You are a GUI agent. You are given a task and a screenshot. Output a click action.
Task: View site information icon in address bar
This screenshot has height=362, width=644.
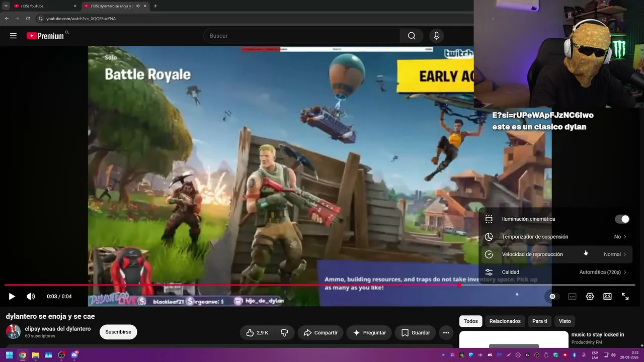point(41,19)
